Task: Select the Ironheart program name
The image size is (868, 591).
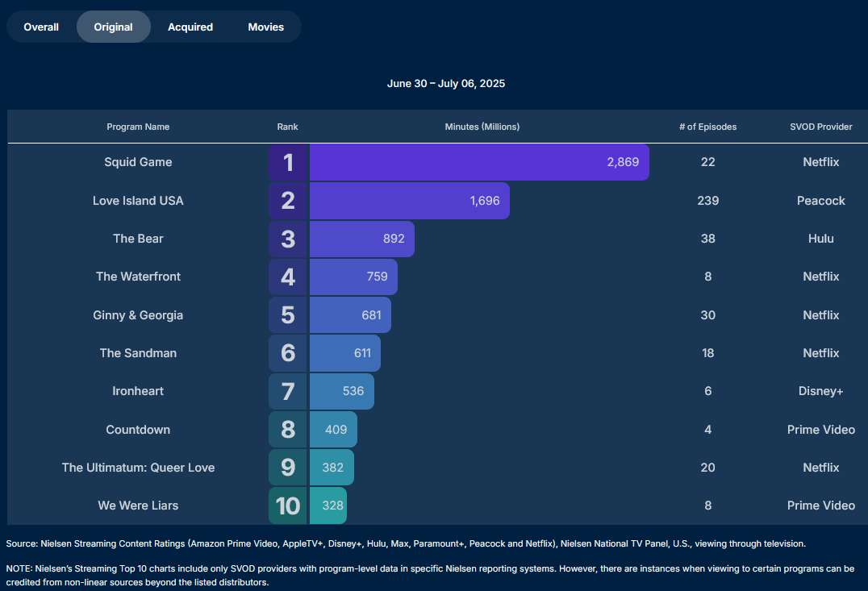Action: [138, 391]
